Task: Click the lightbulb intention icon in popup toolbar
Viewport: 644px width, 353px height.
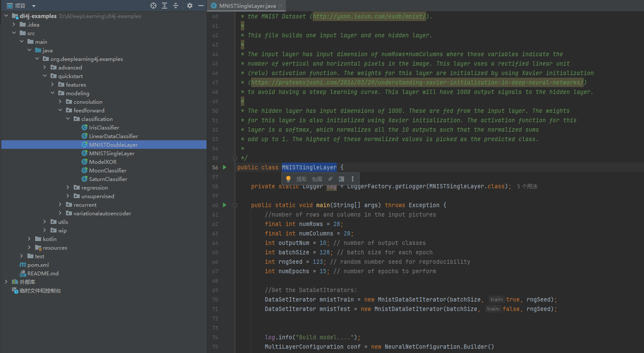Action: 288,179
